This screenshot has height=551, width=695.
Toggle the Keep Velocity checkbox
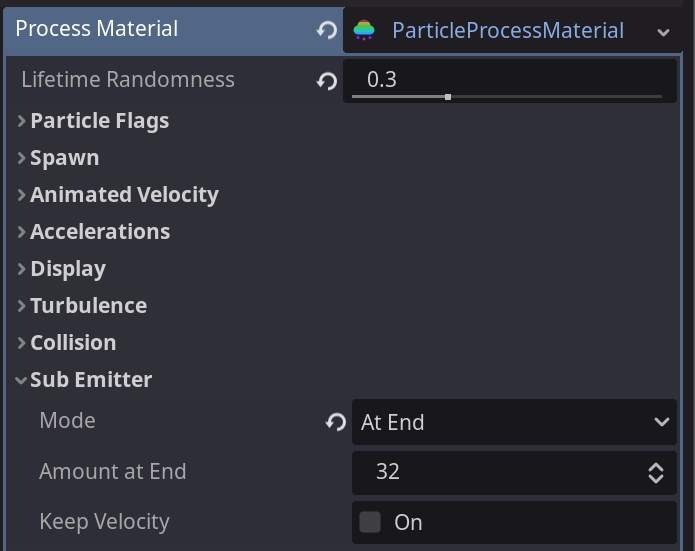(x=370, y=522)
